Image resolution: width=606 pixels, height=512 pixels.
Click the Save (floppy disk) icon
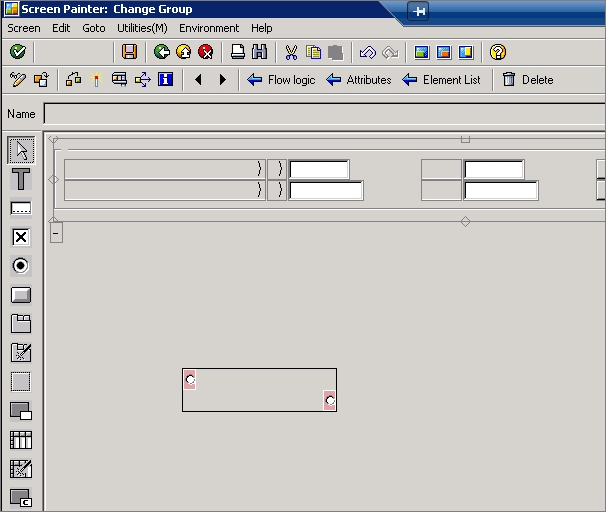pos(129,52)
